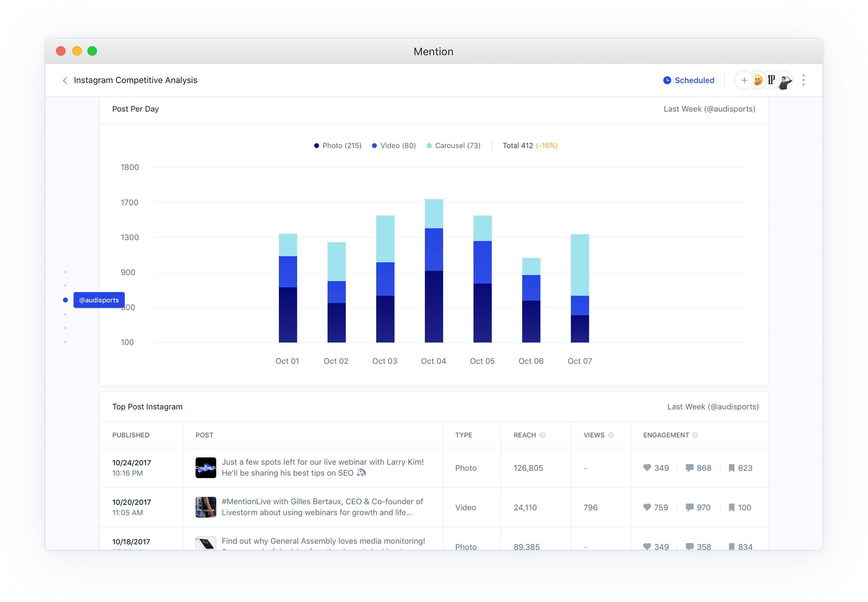868x602 pixels.
Task: Click the Post Per Day panel title
Action: click(x=135, y=109)
